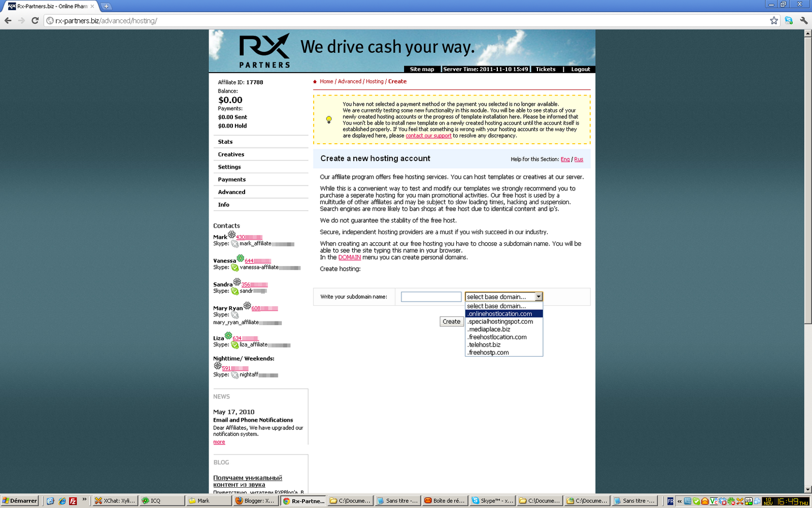Click Liza's green Skype status icon
This screenshot has height=508, width=812.
(x=235, y=345)
